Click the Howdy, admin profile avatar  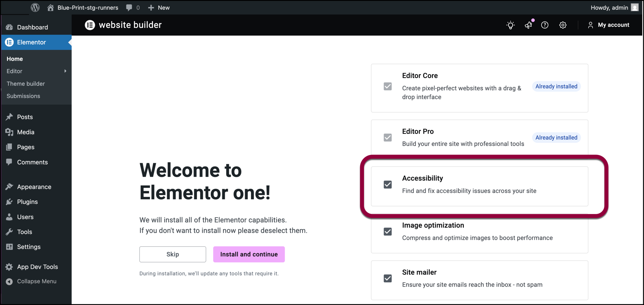[x=635, y=8]
